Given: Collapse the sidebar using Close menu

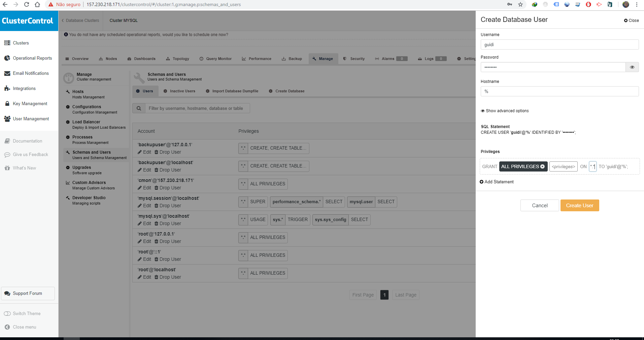Looking at the screenshot, I should tap(24, 327).
